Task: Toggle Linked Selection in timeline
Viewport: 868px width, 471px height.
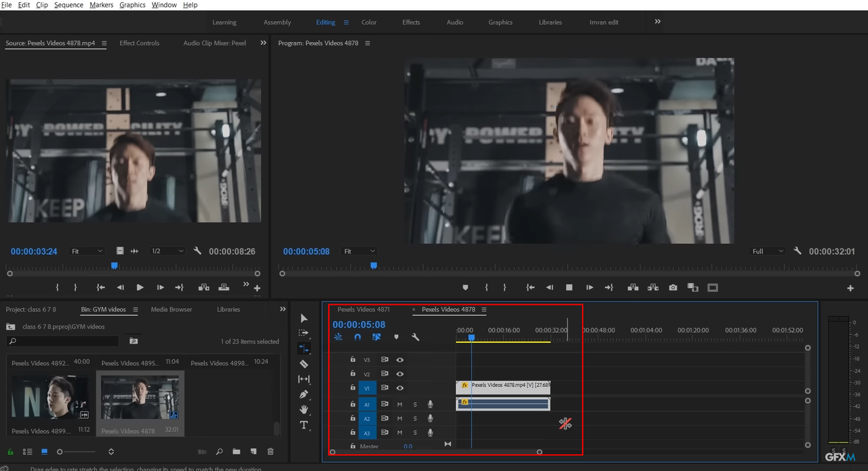Action: 376,337
